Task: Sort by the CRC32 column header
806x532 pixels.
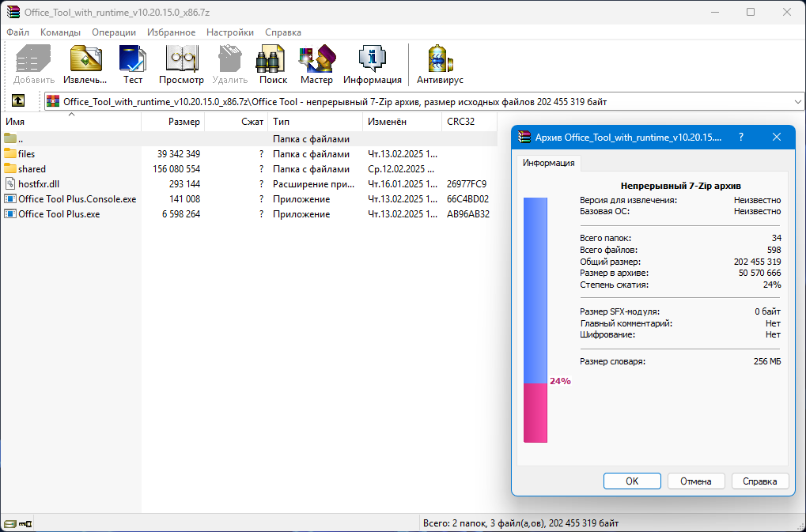Action: pos(469,122)
